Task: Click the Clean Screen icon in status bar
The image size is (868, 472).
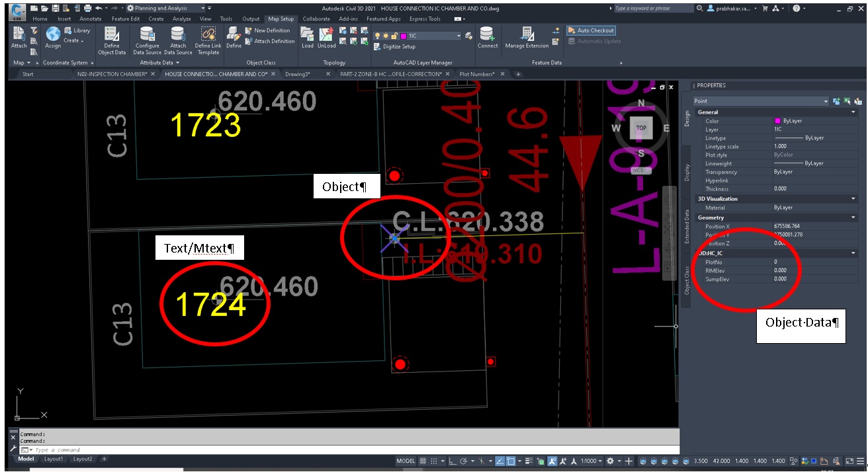Action: (849, 461)
